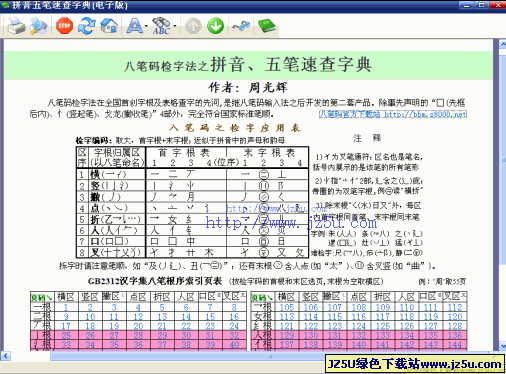The image size is (506, 374).
Task: Click the 叉区 header in right index table
Action: (x=454, y=297)
